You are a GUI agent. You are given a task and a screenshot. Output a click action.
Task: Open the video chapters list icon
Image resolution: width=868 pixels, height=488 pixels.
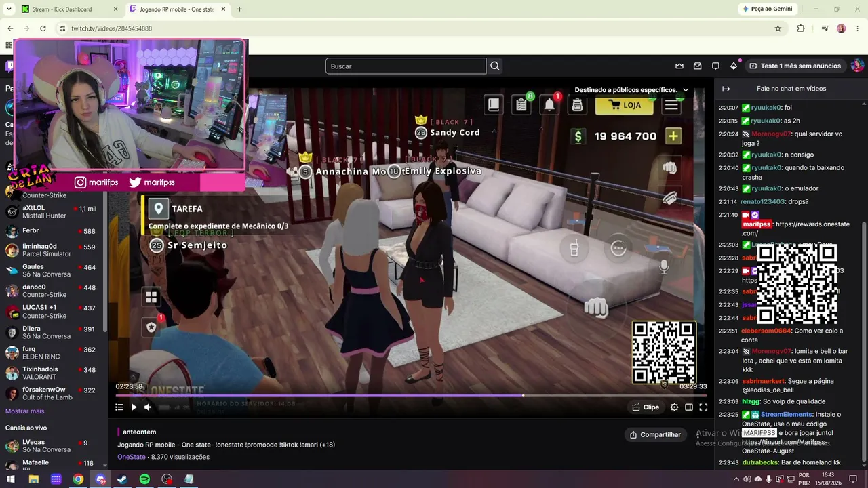pyautogui.click(x=119, y=407)
